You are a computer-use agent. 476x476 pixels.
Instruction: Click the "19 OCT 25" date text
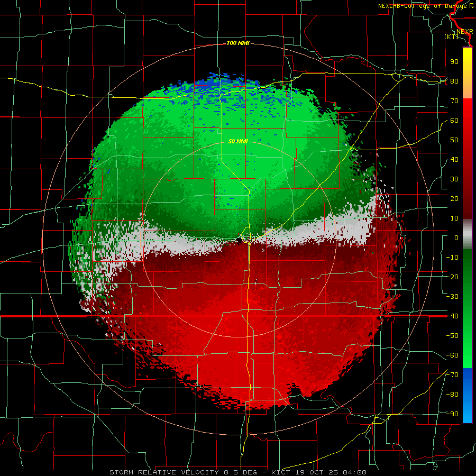[x=317, y=472]
